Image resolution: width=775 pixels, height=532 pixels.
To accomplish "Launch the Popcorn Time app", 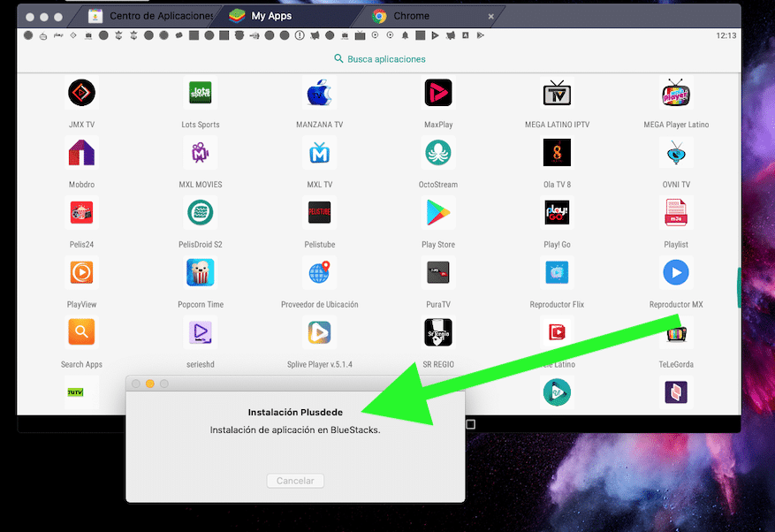I will click(x=201, y=273).
